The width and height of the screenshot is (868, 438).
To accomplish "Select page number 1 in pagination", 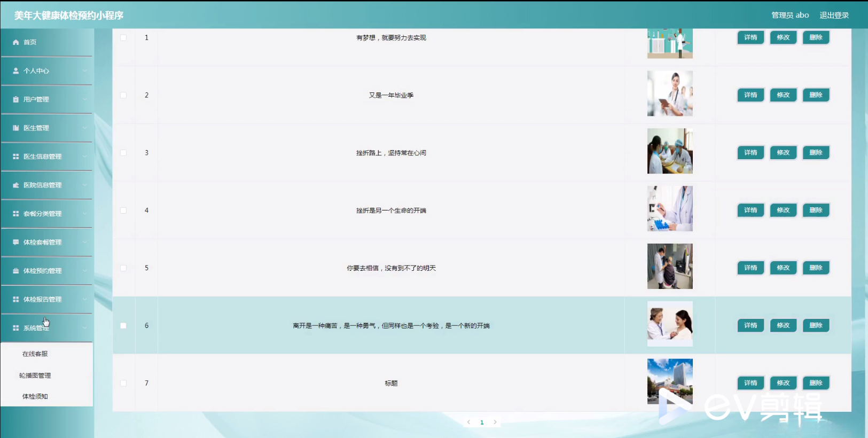I will tap(482, 422).
